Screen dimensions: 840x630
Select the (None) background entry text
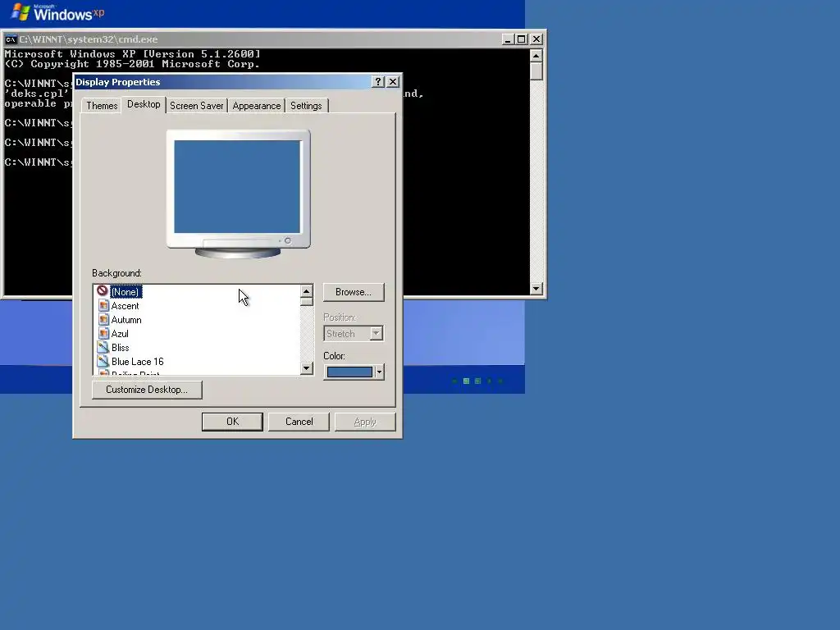point(126,292)
